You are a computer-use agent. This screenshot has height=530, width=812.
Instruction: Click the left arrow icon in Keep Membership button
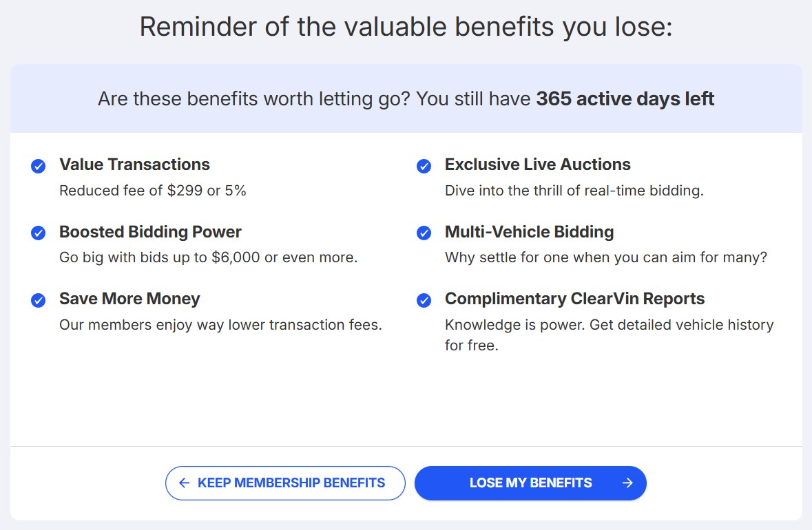[184, 483]
